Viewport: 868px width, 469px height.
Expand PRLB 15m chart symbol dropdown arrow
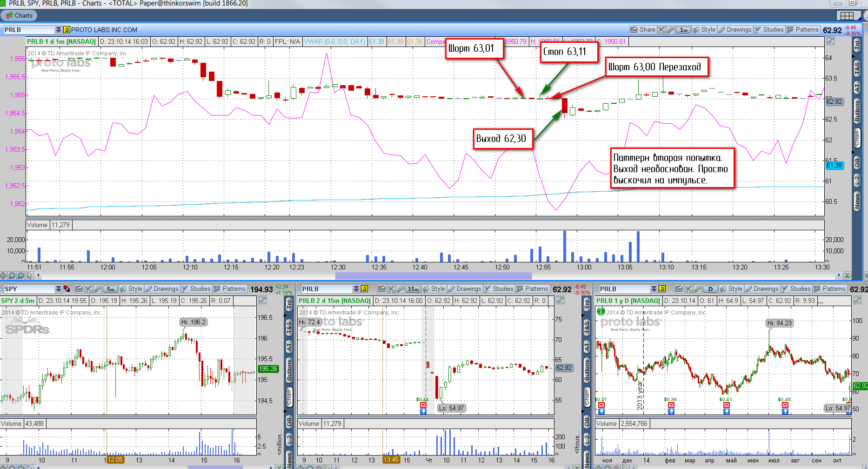(x=356, y=289)
